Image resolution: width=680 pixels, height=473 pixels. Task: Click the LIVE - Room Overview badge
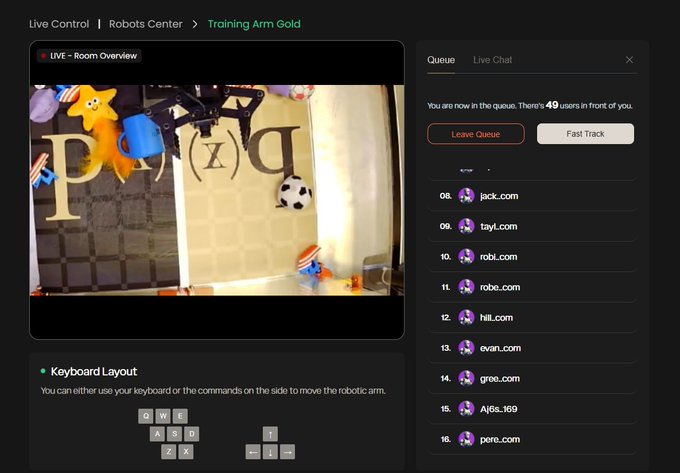coord(89,56)
